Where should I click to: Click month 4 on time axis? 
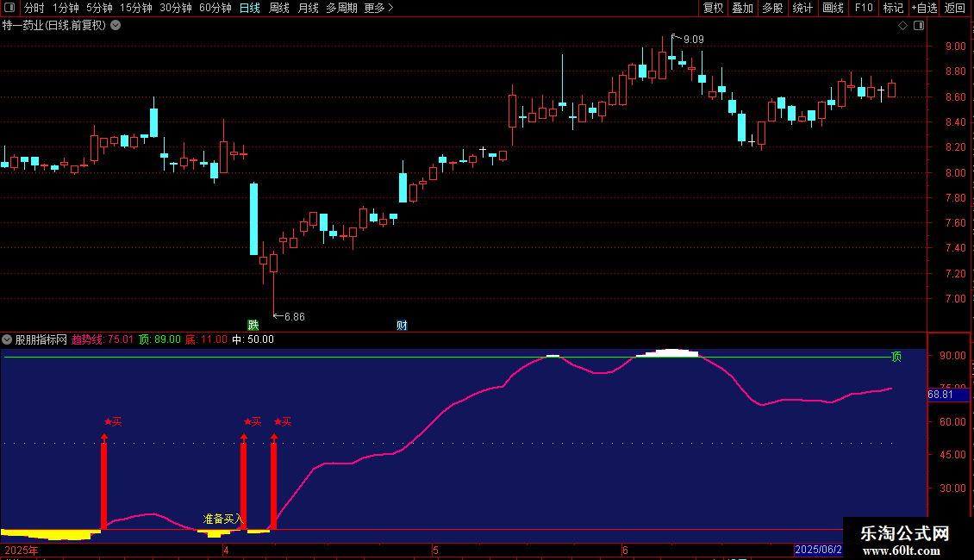point(226,550)
